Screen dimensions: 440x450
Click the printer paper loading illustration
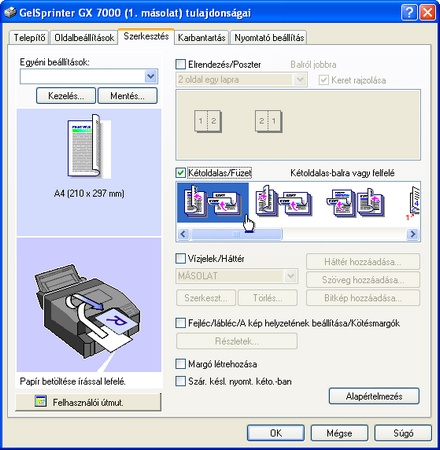[89, 313]
